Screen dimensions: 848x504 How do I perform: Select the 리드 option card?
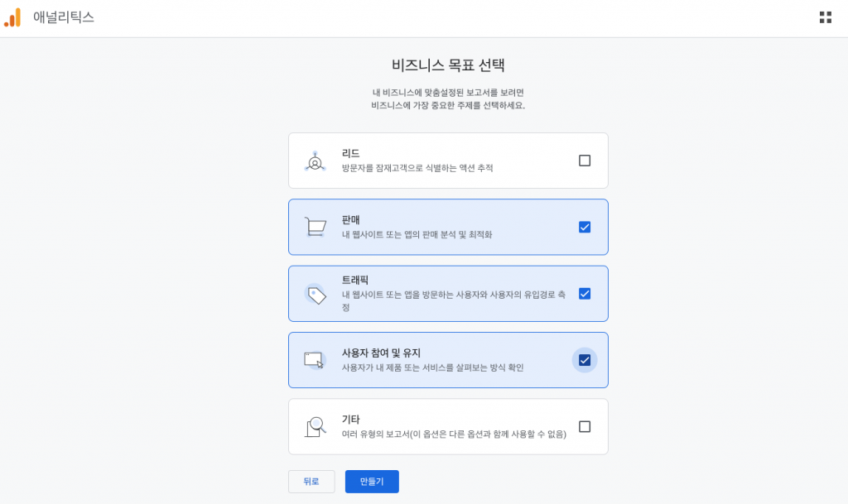pyautogui.click(x=447, y=160)
